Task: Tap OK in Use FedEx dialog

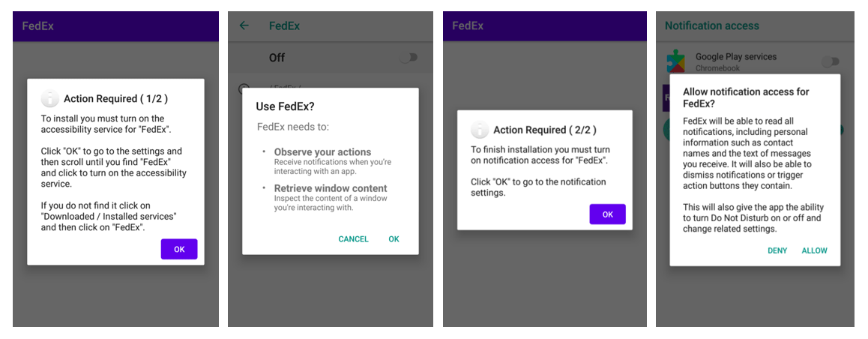Action: 394,239
